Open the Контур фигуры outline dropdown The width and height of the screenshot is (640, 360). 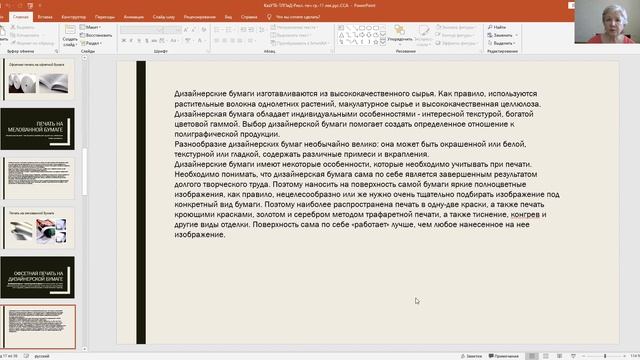(455, 35)
